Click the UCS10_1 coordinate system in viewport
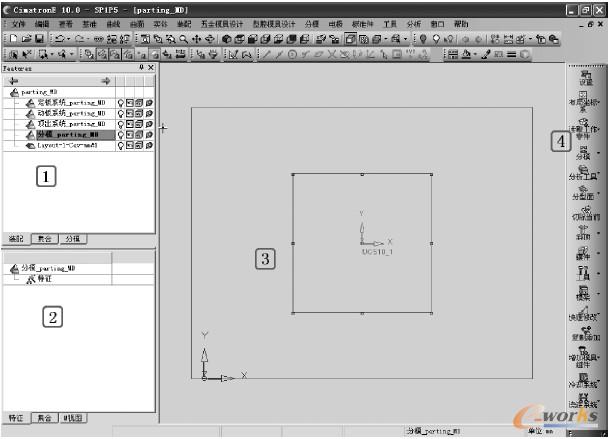This screenshot has height=439, width=608. click(x=366, y=241)
